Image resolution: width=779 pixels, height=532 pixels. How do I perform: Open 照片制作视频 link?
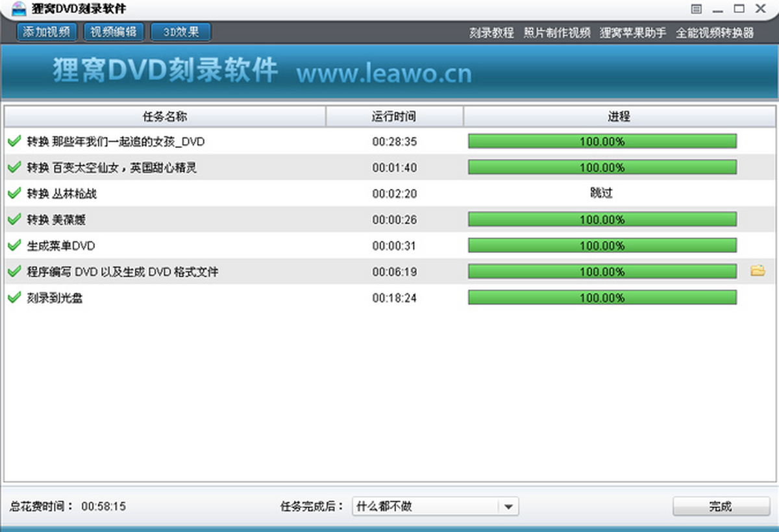pyautogui.click(x=557, y=33)
